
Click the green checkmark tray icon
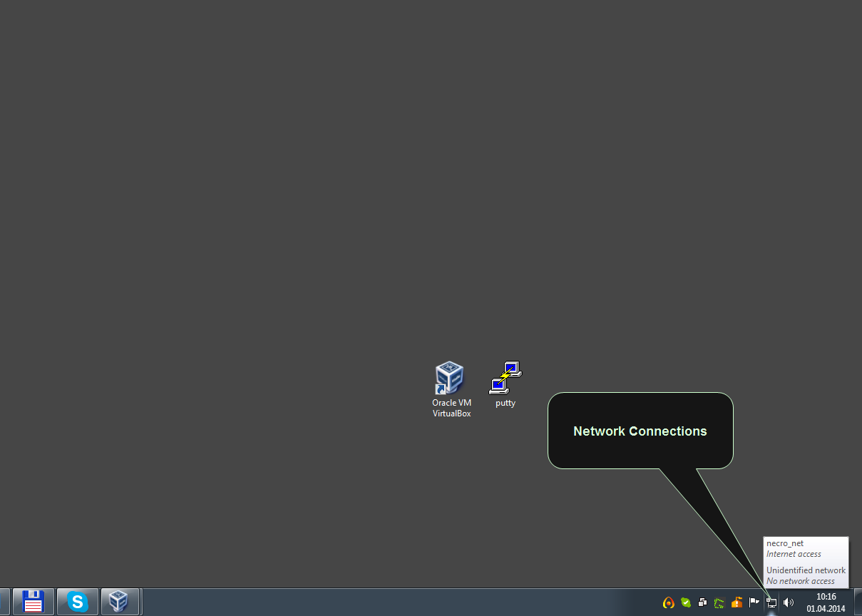686,602
